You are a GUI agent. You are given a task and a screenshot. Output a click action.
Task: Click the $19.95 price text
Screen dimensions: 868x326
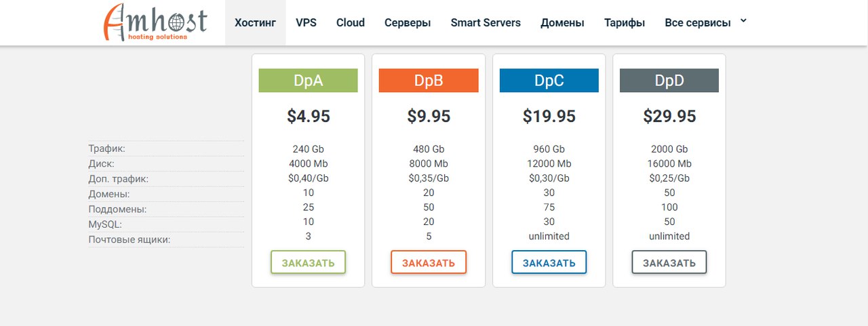tap(549, 117)
